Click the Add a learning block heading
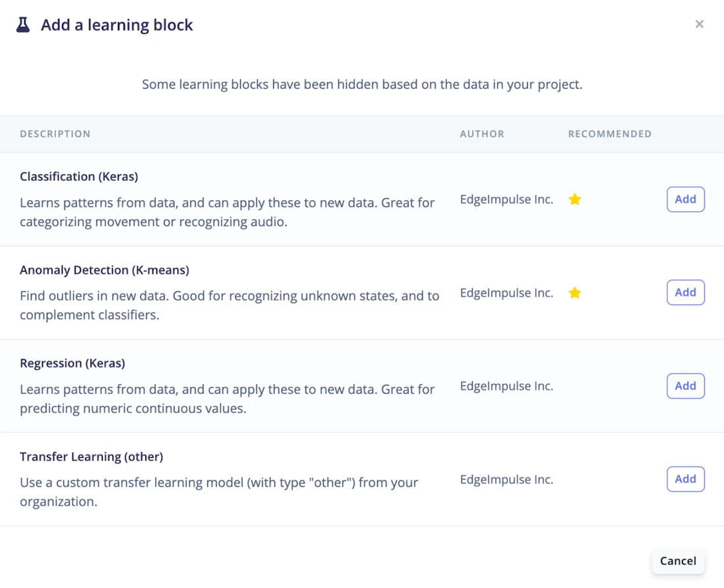The height and width of the screenshot is (588, 724). (117, 25)
